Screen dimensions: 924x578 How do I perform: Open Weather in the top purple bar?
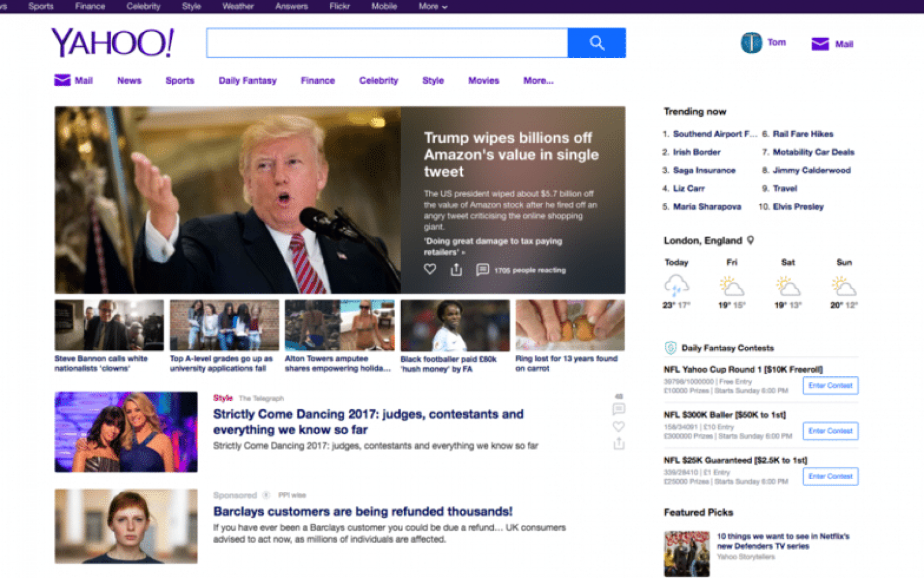coord(238,6)
